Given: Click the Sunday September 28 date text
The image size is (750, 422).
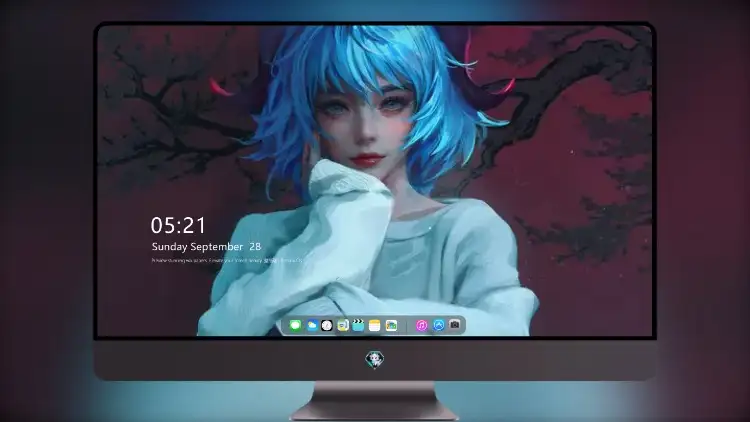Looking at the screenshot, I should point(206,247).
